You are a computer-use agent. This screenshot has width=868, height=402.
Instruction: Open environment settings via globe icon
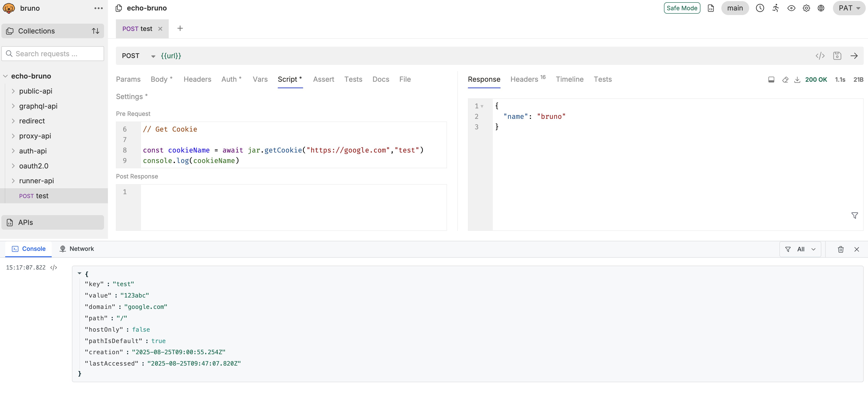821,8
